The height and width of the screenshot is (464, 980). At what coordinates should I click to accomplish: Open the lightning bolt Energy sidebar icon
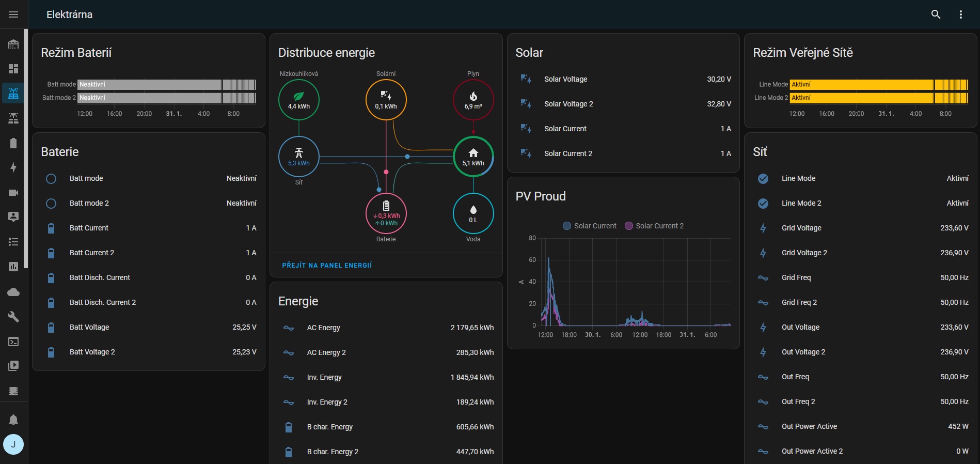pyautogui.click(x=13, y=167)
